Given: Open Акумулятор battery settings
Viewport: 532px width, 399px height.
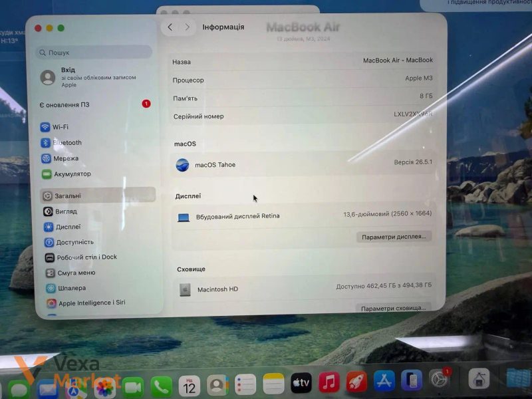Looking at the screenshot, I should (x=66, y=174).
